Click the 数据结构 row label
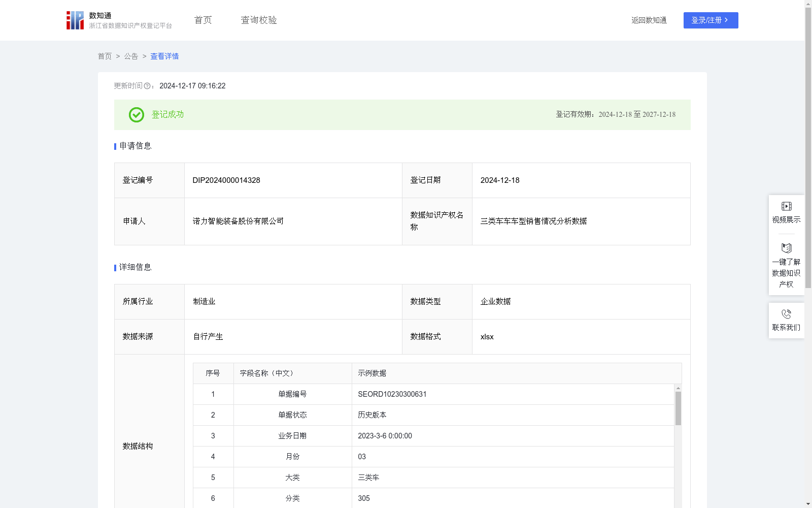812x508 pixels. point(138,447)
